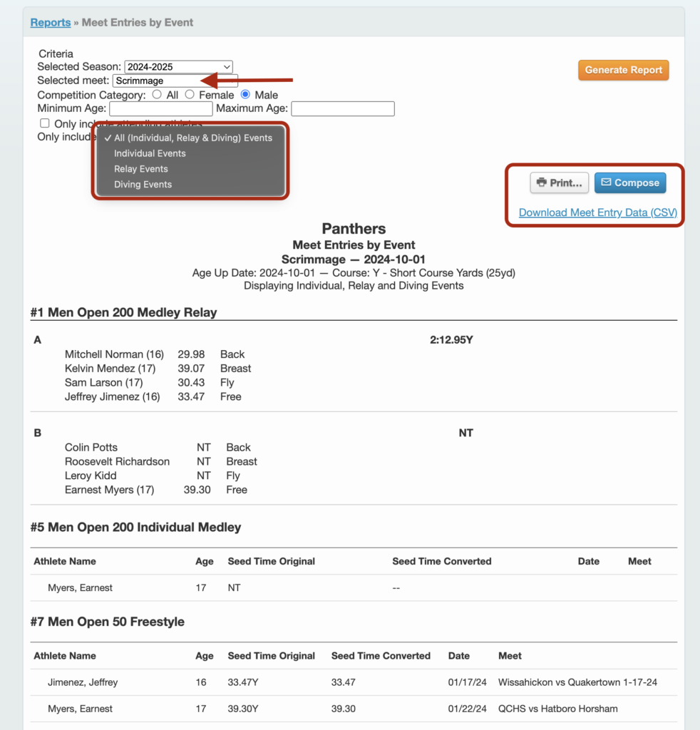Click the #5 Men Open 200 Individual Medley heading
This screenshot has width=700, height=730.
135,527
